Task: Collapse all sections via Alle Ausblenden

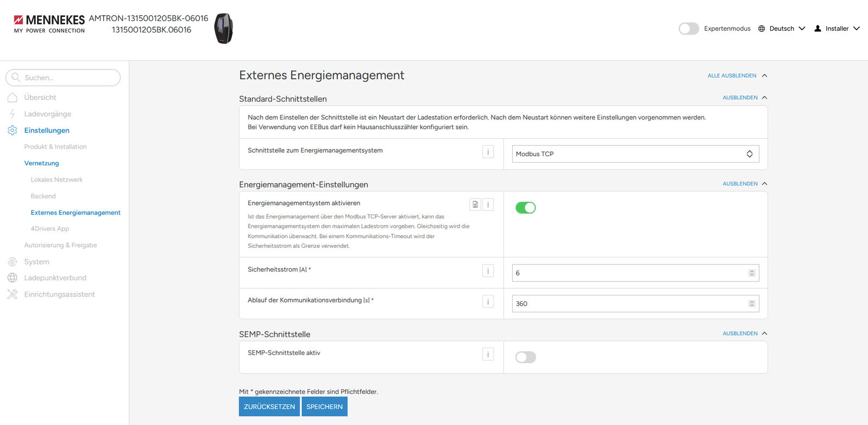Action: [x=737, y=76]
